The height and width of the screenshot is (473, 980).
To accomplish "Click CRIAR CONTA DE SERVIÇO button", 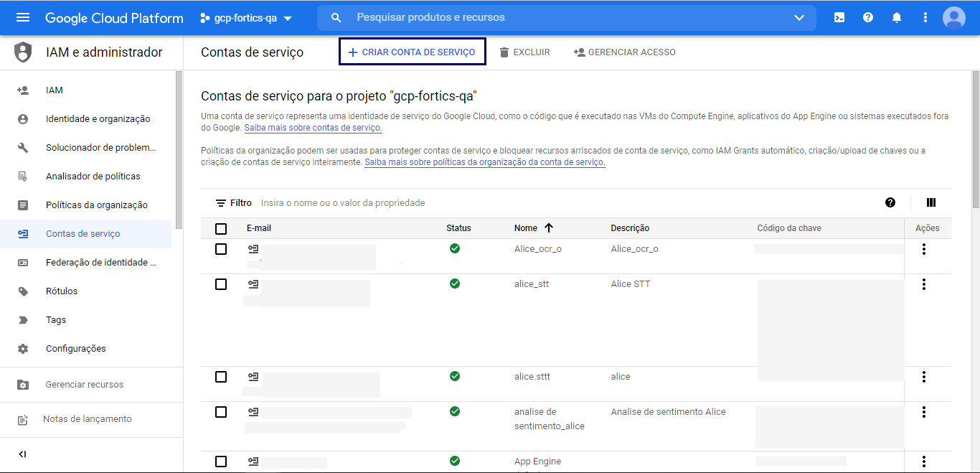I will (x=413, y=52).
